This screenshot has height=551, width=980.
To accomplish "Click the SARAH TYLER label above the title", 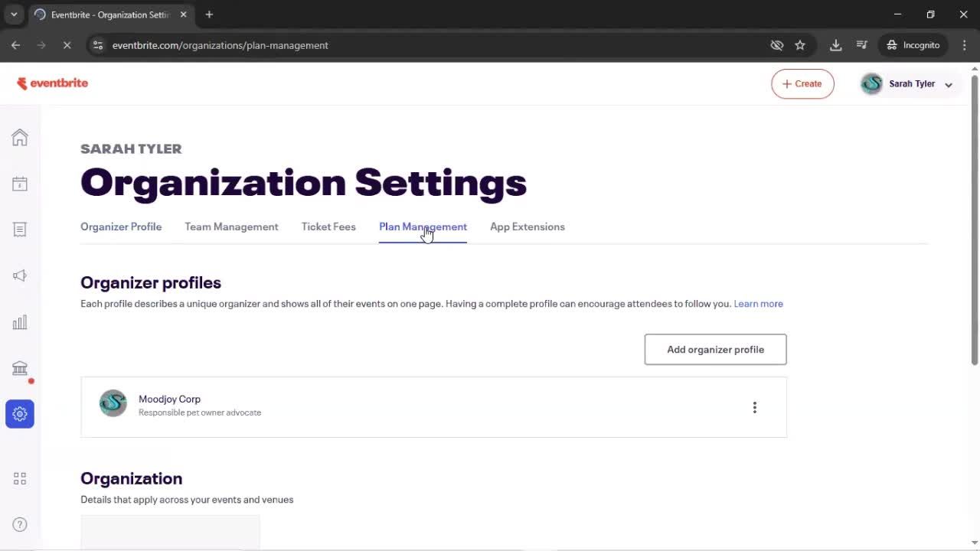I will click(131, 148).
